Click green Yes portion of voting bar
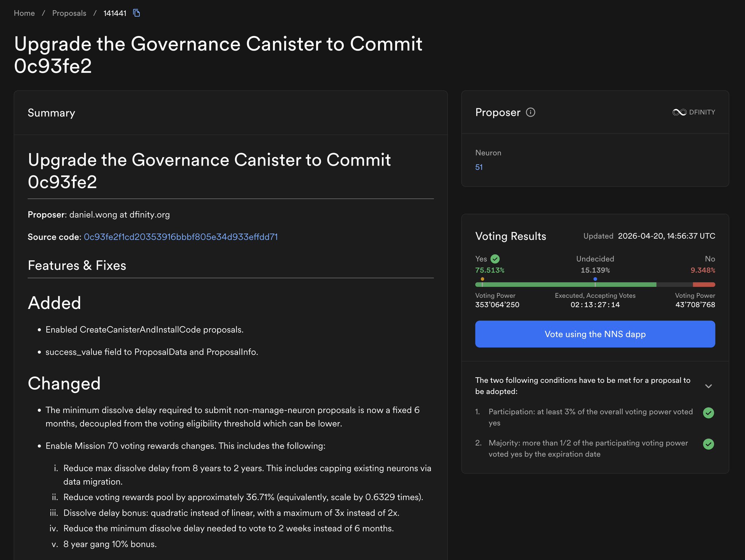This screenshot has width=745, height=560. 538,285
